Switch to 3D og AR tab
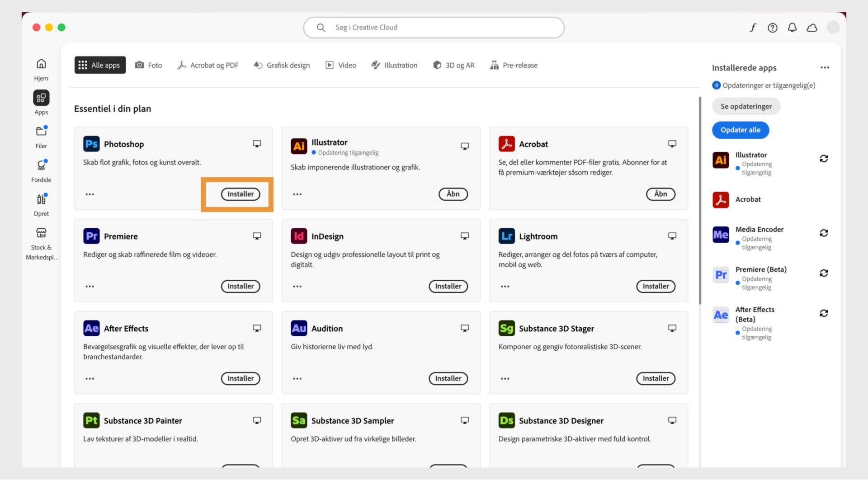Image resolution: width=868 pixels, height=480 pixels. 453,65
